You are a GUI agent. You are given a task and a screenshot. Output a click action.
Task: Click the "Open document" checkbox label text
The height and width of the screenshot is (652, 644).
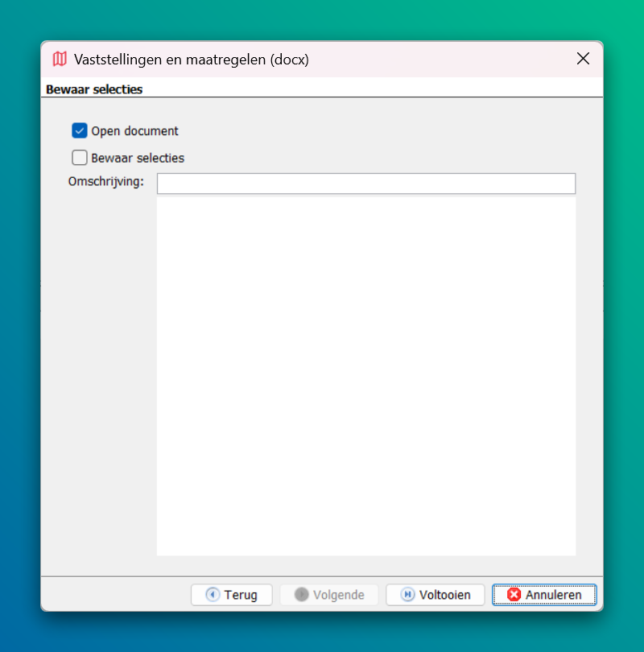click(134, 131)
